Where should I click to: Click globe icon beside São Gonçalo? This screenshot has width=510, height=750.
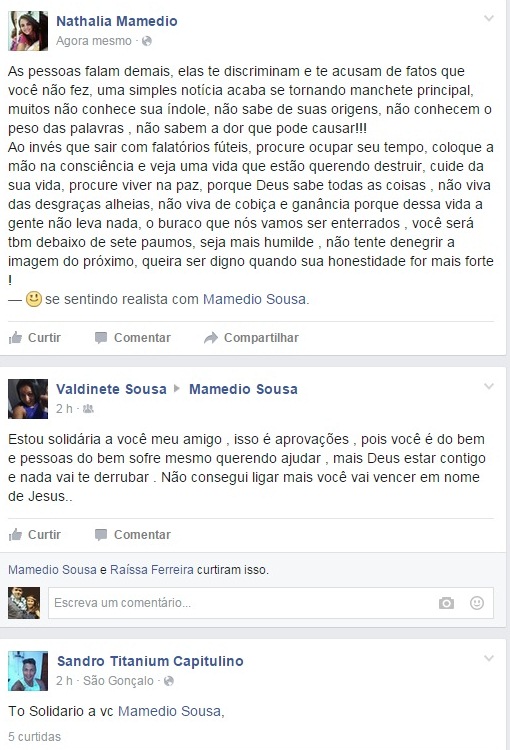click(169, 681)
